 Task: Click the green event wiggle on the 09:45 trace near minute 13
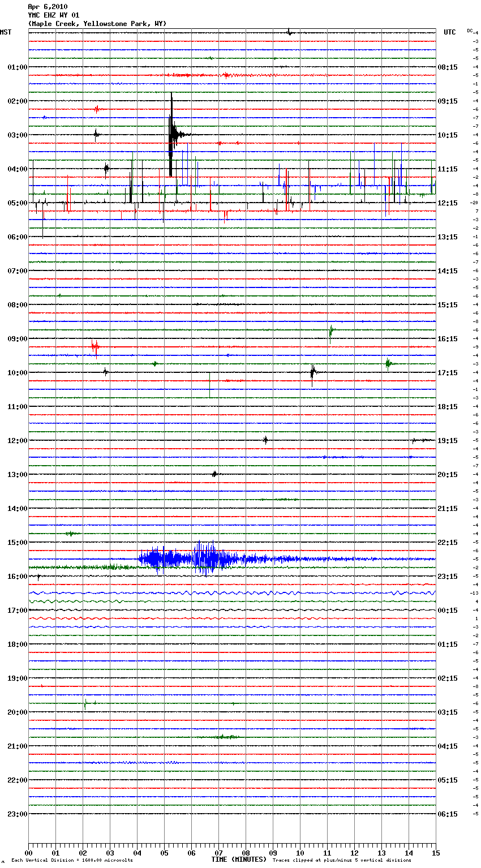tap(389, 364)
